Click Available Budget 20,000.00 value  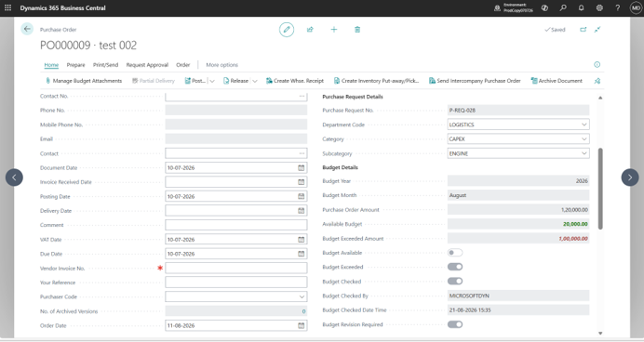(575, 224)
